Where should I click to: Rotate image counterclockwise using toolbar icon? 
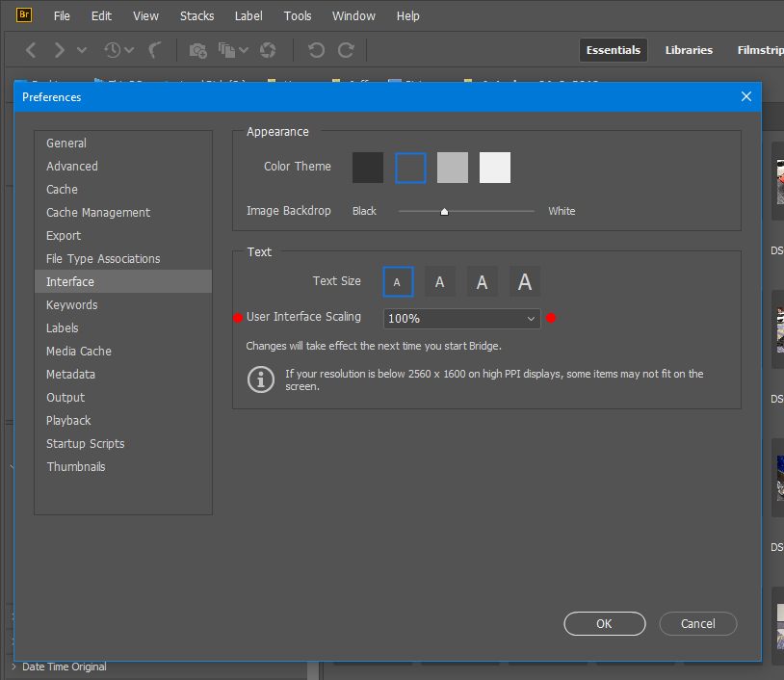[x=317, y=49]
